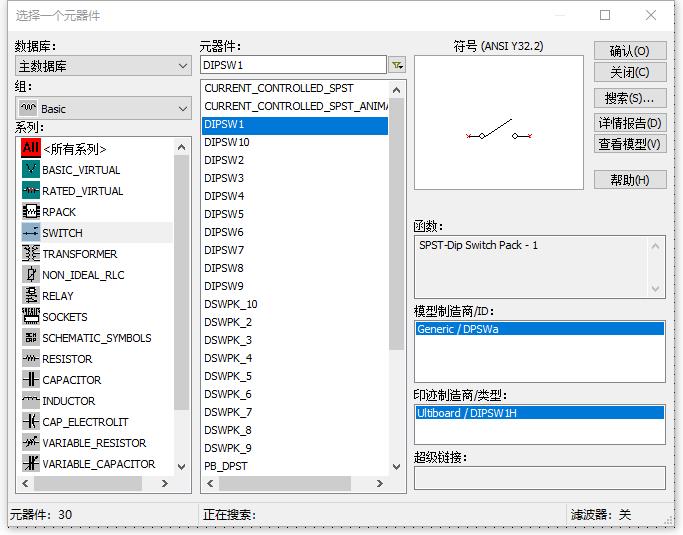Click the RESISTOR series icon

click(30, 359)
